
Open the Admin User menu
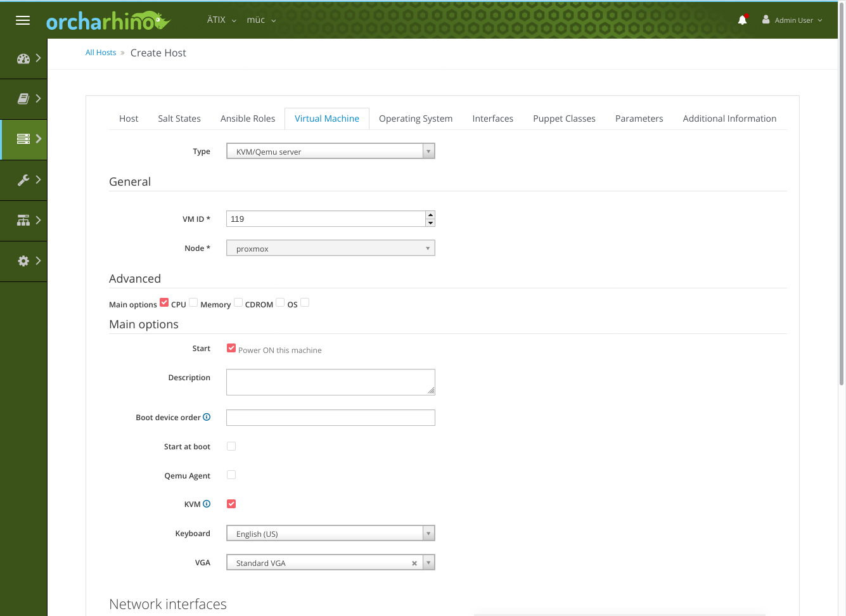click(x=792, y=20)
